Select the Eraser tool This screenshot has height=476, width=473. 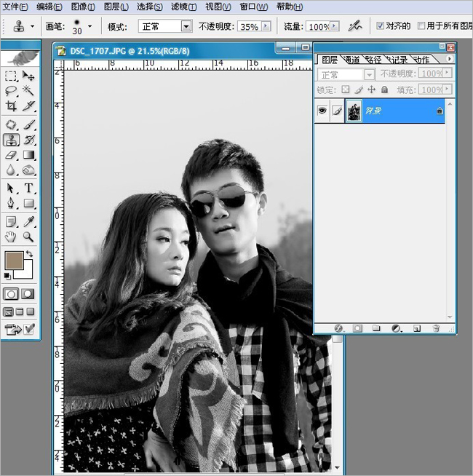(x=11, y=155)
